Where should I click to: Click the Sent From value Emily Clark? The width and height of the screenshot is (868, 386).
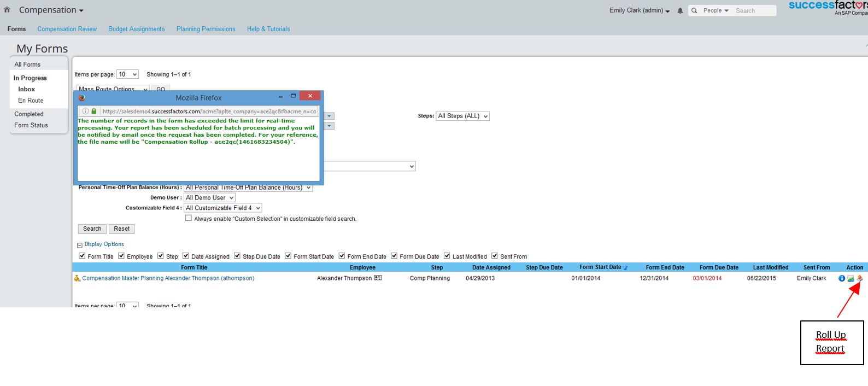pyautogui.click(x=812, y=278)
